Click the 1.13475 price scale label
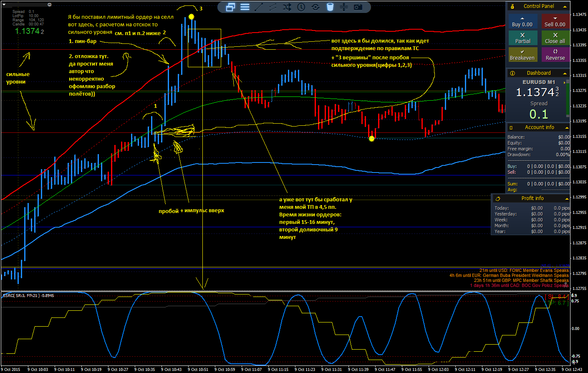The height and width of the screenshot is (373, 588). (579, 15)
